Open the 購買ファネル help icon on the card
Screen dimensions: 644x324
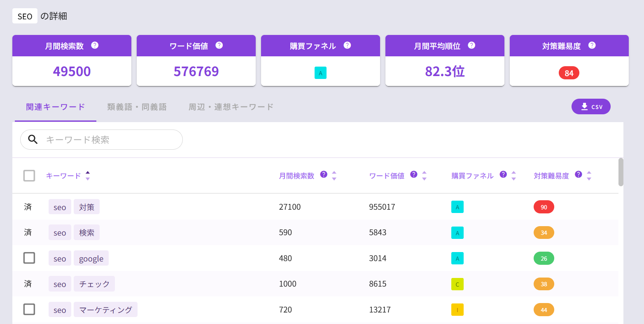(347, 46)
